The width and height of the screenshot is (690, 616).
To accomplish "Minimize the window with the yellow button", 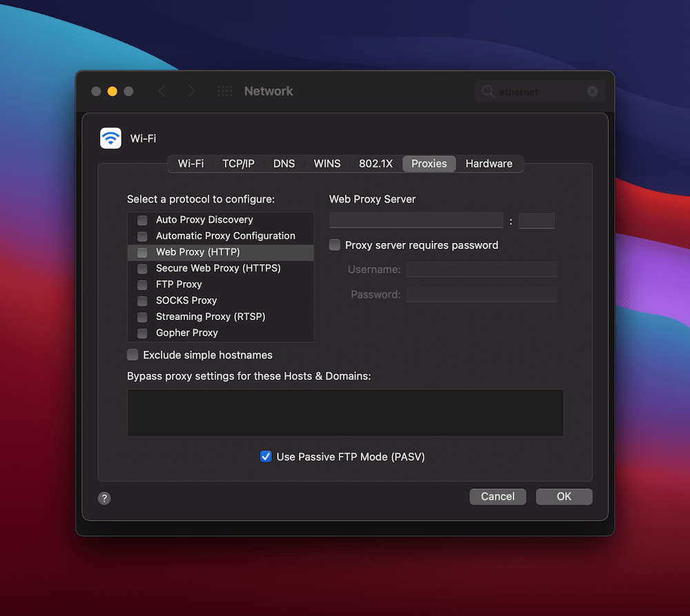I will (x=112, y=91).
